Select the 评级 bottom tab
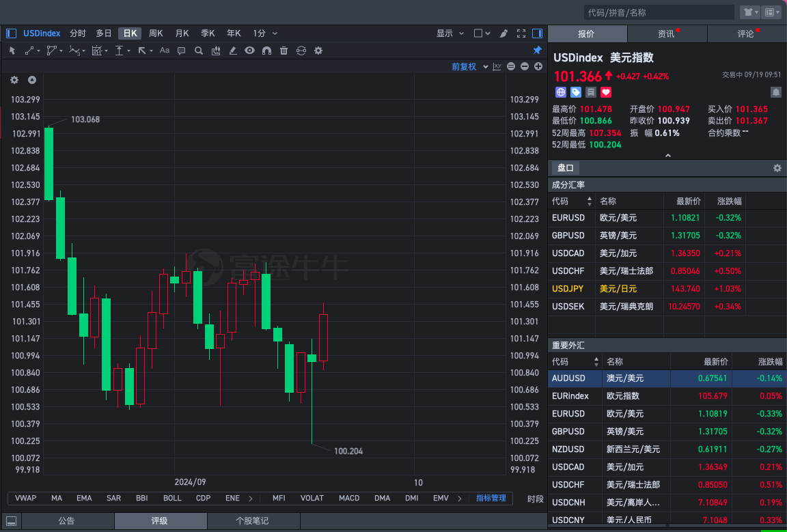 click(x=161, y=521)
